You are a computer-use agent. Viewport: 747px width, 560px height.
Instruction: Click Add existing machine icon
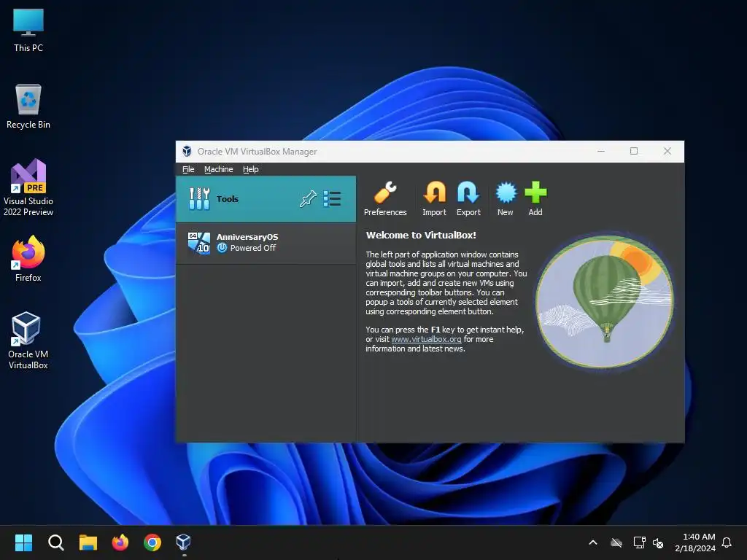535,198
